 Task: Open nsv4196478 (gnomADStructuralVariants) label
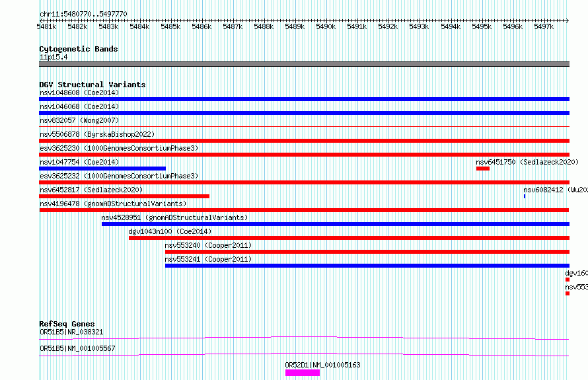tap(113, 204)
